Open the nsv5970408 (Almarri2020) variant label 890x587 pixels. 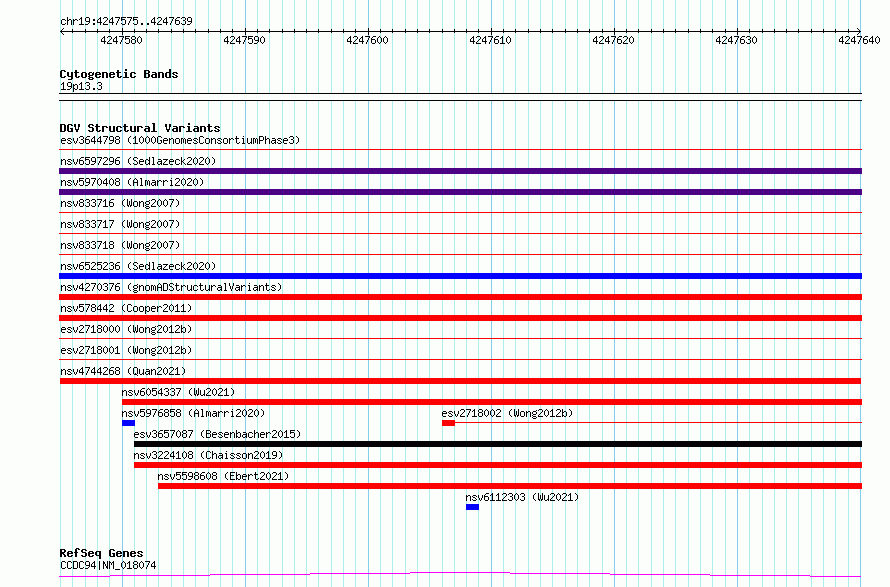pyautogui.click(x=132, y=182)
